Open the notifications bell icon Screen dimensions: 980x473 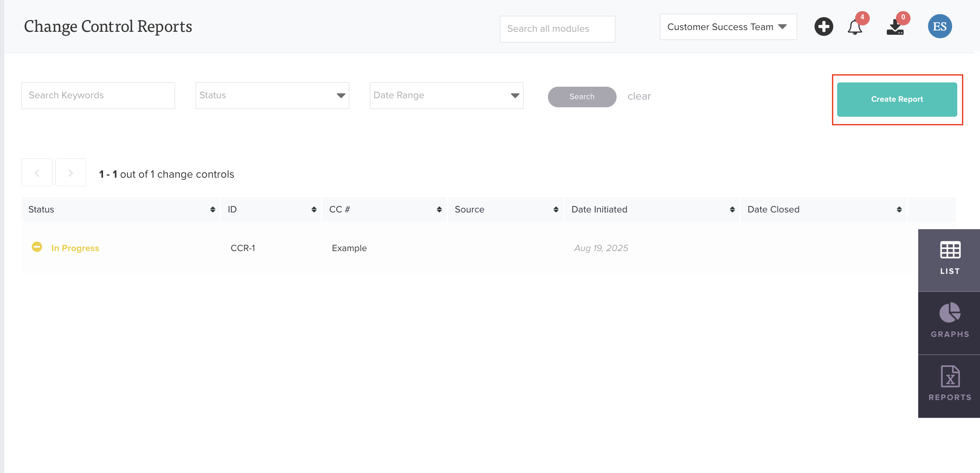(x=855, y=27)
